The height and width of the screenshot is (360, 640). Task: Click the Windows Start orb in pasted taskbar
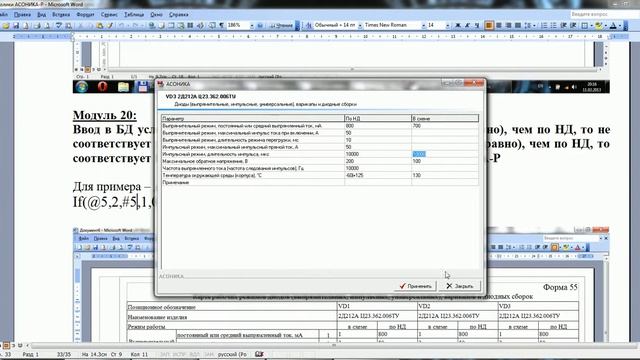point(82,87)
